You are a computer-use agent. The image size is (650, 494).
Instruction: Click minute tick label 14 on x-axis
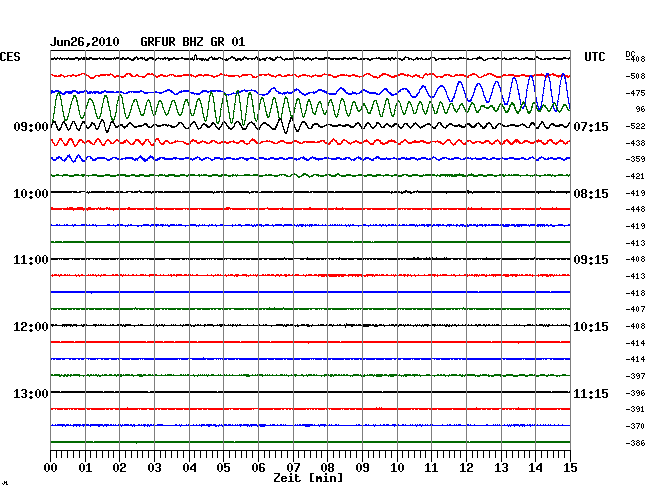[535, 468]
